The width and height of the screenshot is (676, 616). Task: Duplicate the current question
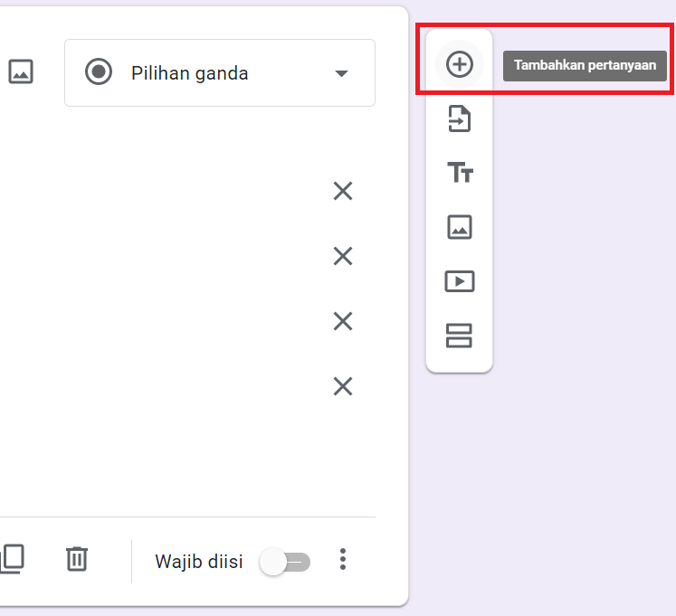tap(11, 559)
